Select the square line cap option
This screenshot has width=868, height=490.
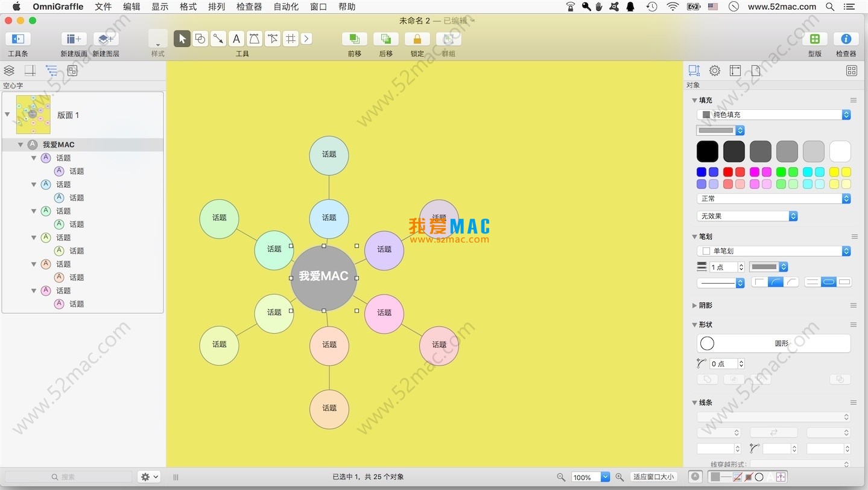click(x=844, y=282)
